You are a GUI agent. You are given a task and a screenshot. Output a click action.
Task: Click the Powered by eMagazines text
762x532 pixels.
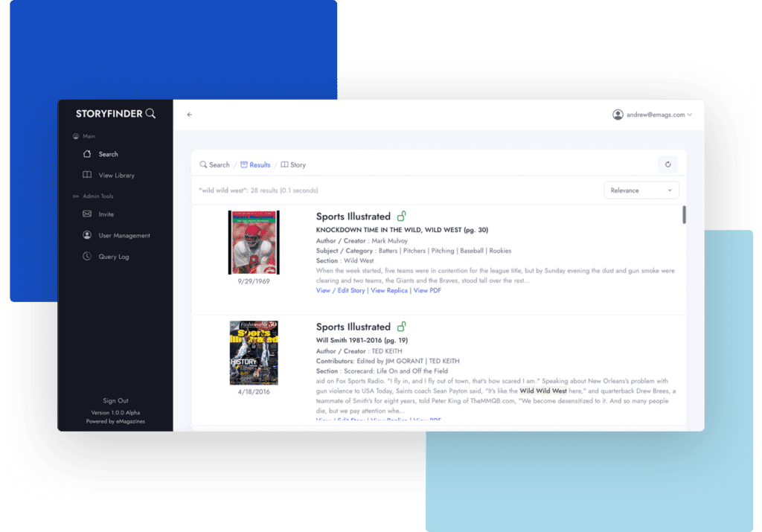115,421
